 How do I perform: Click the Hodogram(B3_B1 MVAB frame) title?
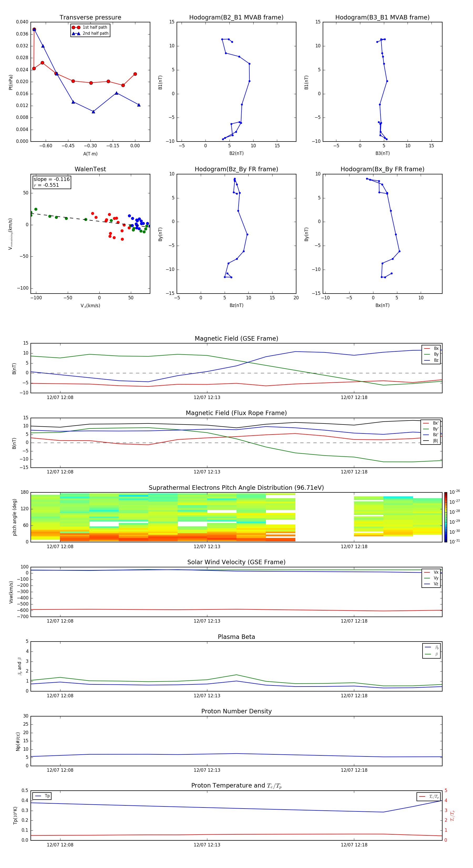click(x=382, y=18)
